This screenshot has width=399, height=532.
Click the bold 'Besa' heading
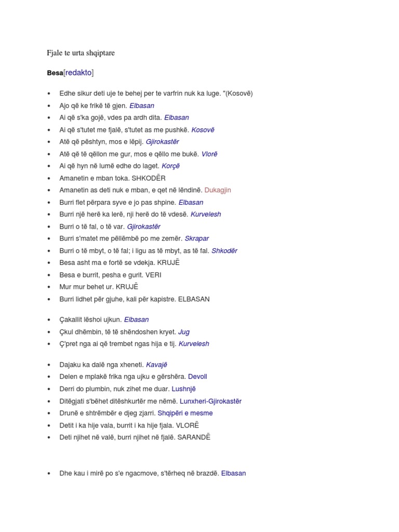tap(55, 73)
